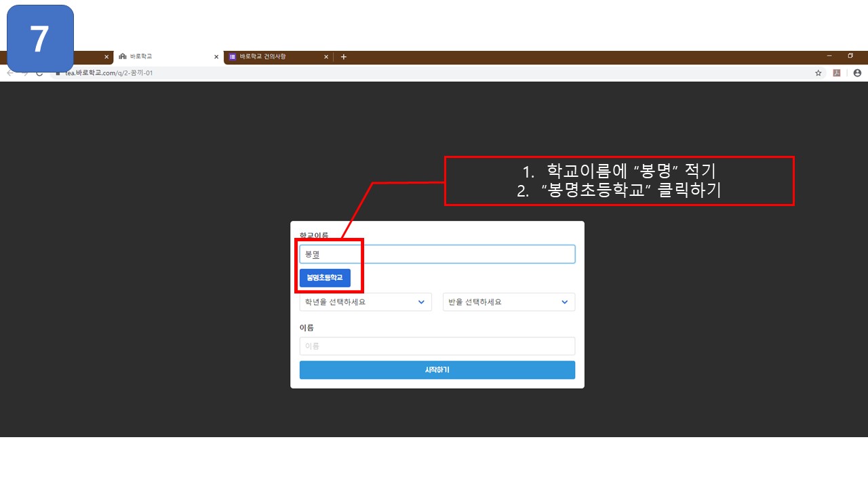Viewport: 868px width, 488px height.
Task: Open the Chrome profile avatar menu
Action: point(857,73)
